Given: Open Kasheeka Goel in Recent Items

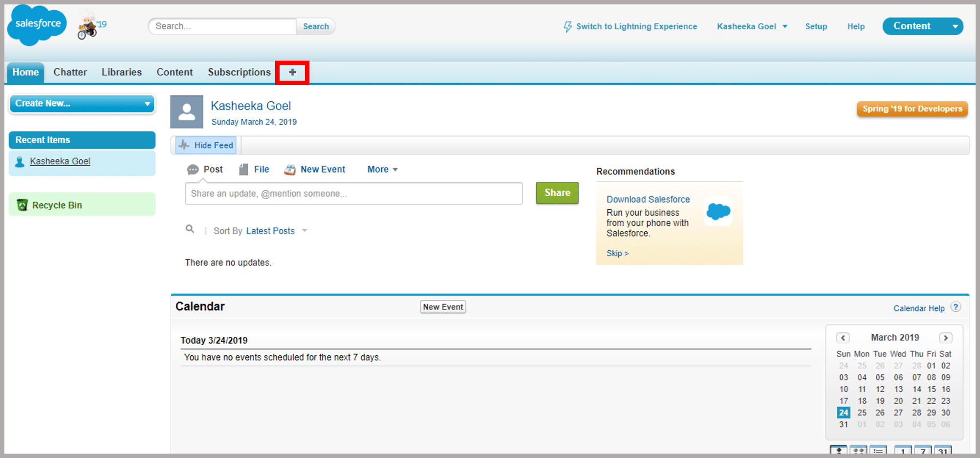Looking at the screenshot, I should [x=60, y=161].
